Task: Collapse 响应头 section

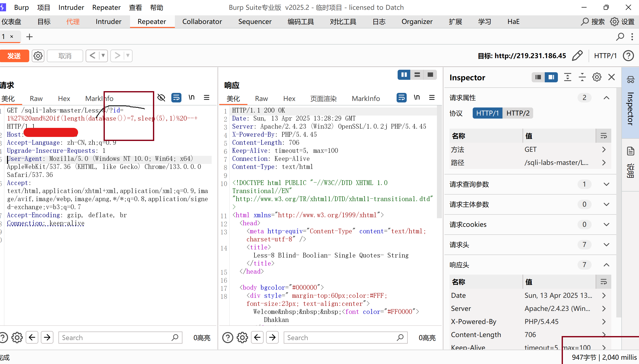Action: 606,265
